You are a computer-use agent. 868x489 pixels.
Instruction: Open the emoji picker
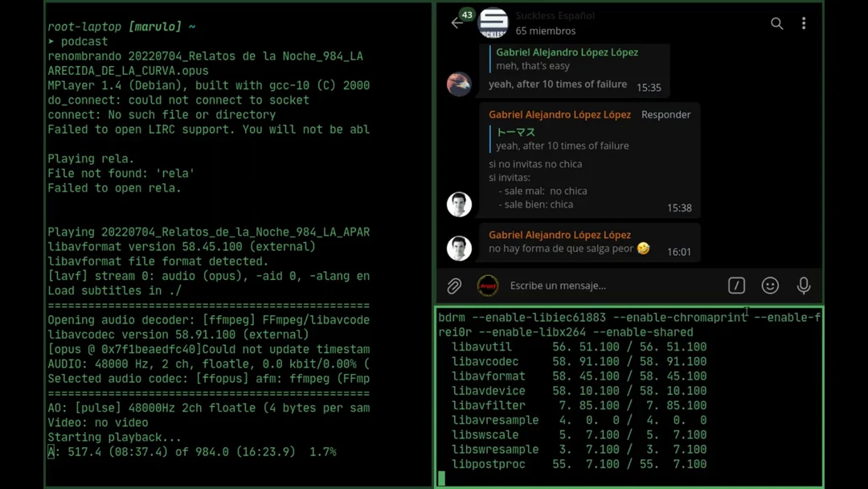(x=770, y=286)
